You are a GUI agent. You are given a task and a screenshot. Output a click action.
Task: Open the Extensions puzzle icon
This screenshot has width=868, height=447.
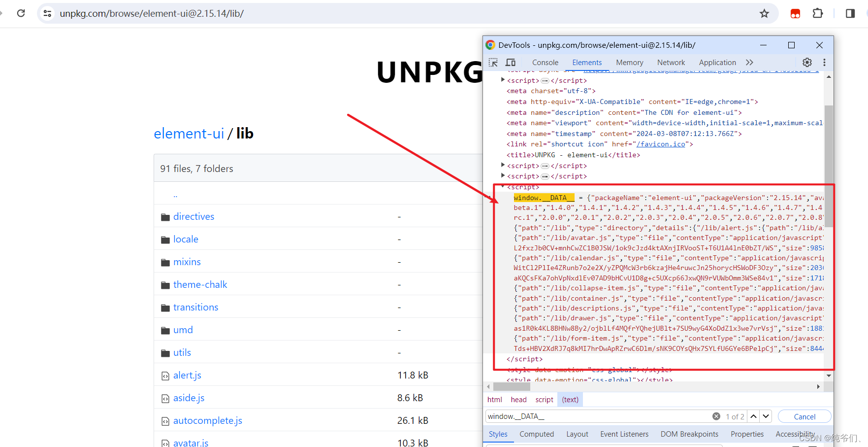(818, 13)
